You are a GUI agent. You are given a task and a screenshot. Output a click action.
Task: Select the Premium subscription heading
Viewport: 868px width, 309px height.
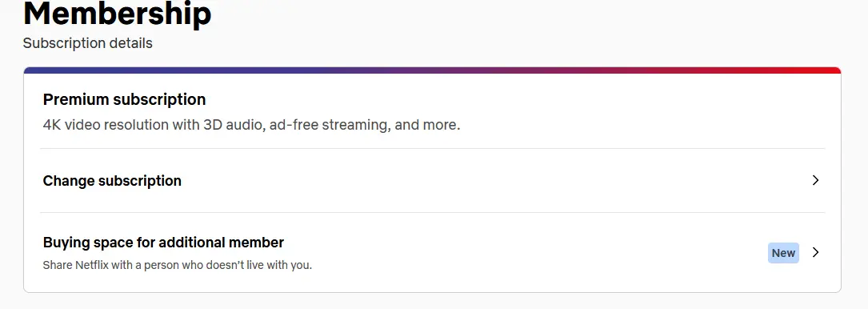pos(124,100)
